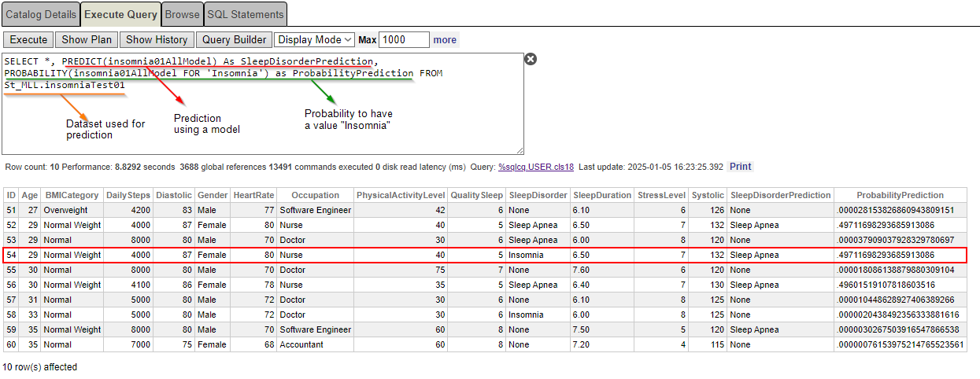
Task: Click the Occupation column header
Action: 315,195
